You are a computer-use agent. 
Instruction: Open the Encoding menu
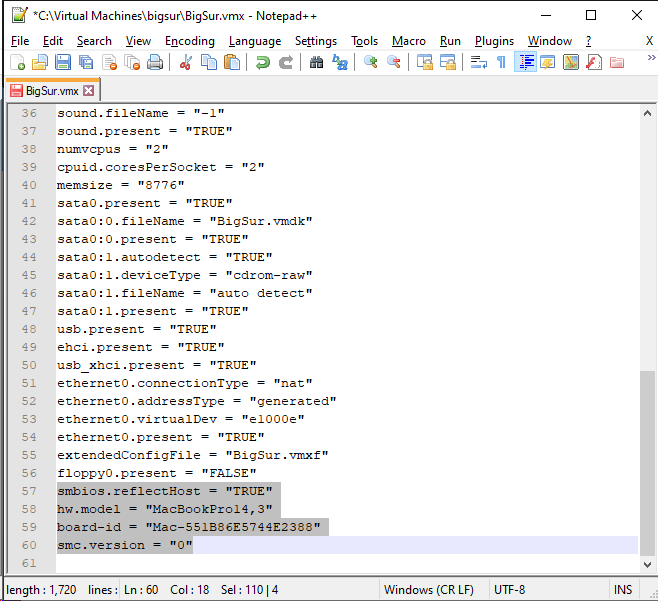190,41
